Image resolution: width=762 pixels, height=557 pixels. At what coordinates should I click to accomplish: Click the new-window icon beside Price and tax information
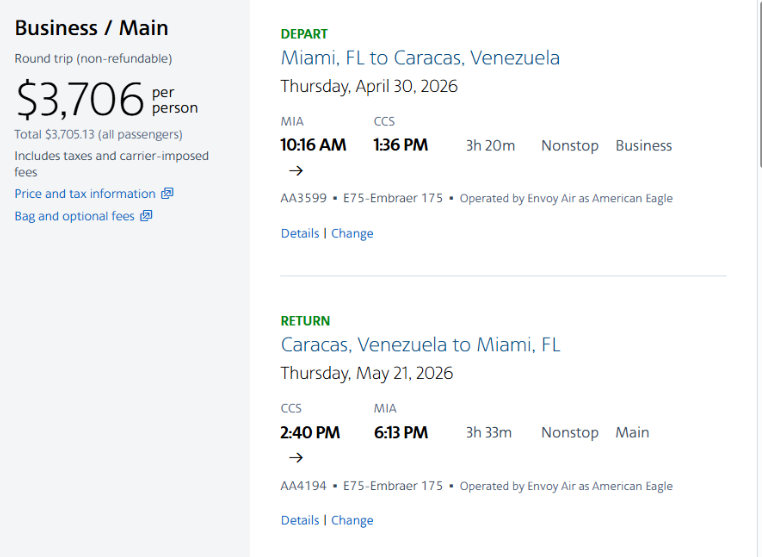coord(167,194)
